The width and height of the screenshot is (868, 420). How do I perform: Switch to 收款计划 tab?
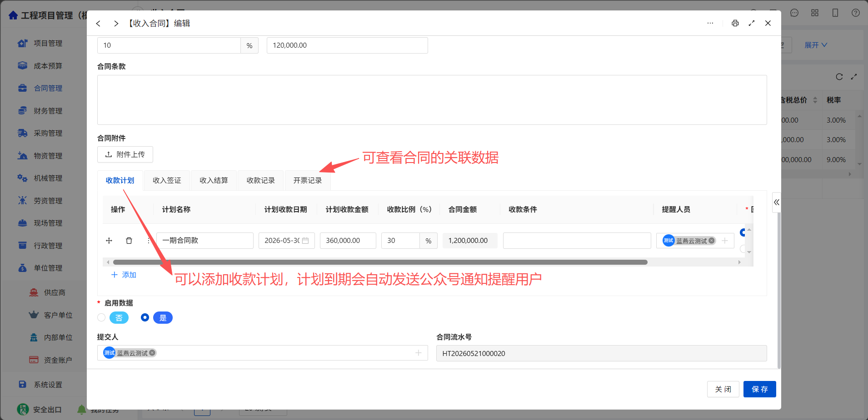click(120, 180)
